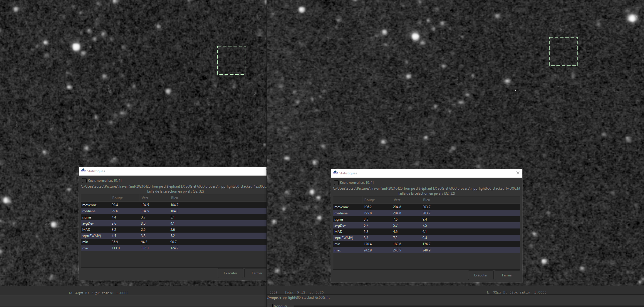Click the sigma Vert value 7.5
The image size is (644, 307).
[395, 219]
